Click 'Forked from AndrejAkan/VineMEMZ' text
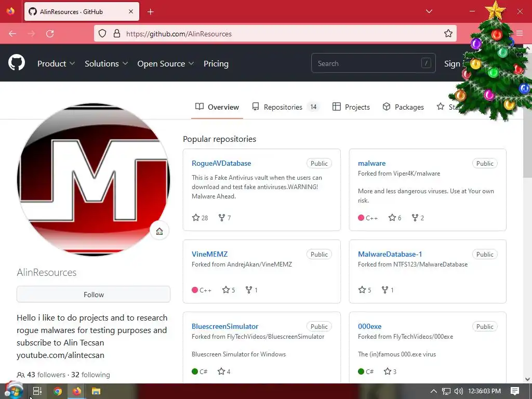This screenshot has width=532, height=399. coord(242,264)
